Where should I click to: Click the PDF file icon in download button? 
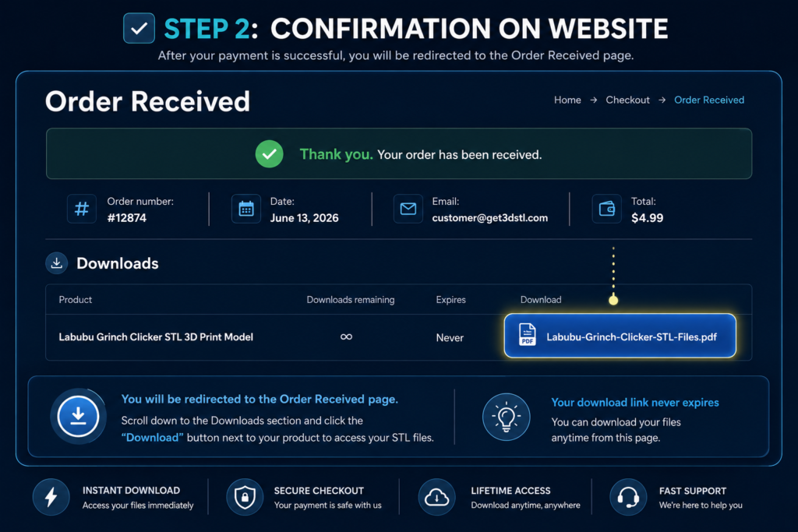point(528,335)
